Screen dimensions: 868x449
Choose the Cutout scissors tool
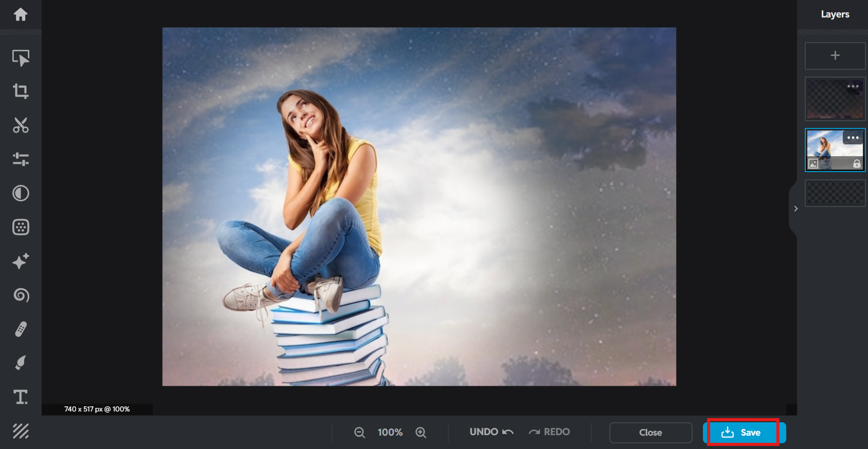pyautogui.click(x=21, y=125)
